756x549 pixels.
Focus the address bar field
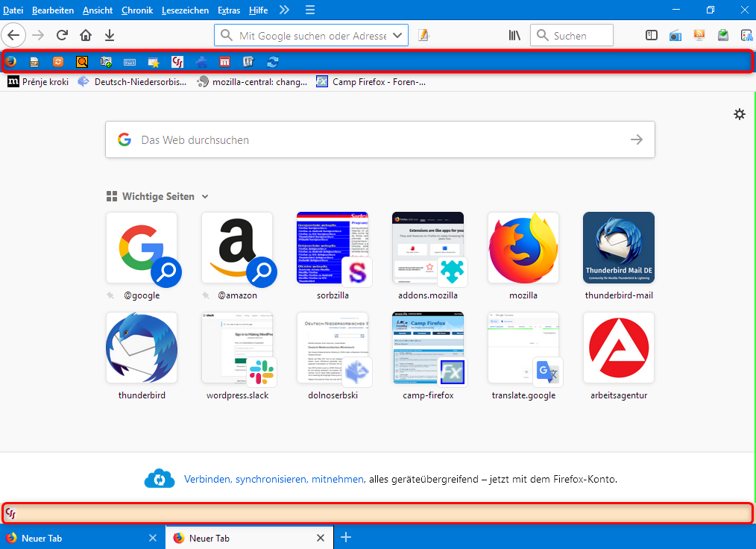point(312,35)
